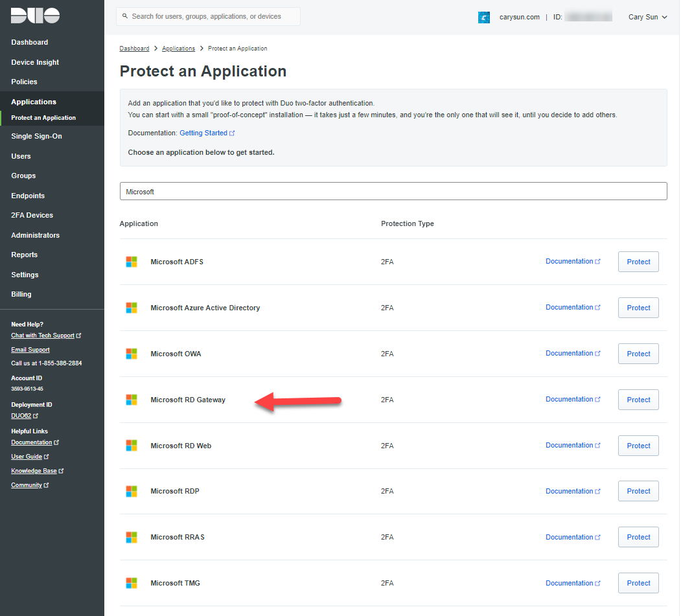The width and height of the screenshot is (681, 616).
Task: Open the sidebar Documentation helpful link
Action: (x=35, y=442)
